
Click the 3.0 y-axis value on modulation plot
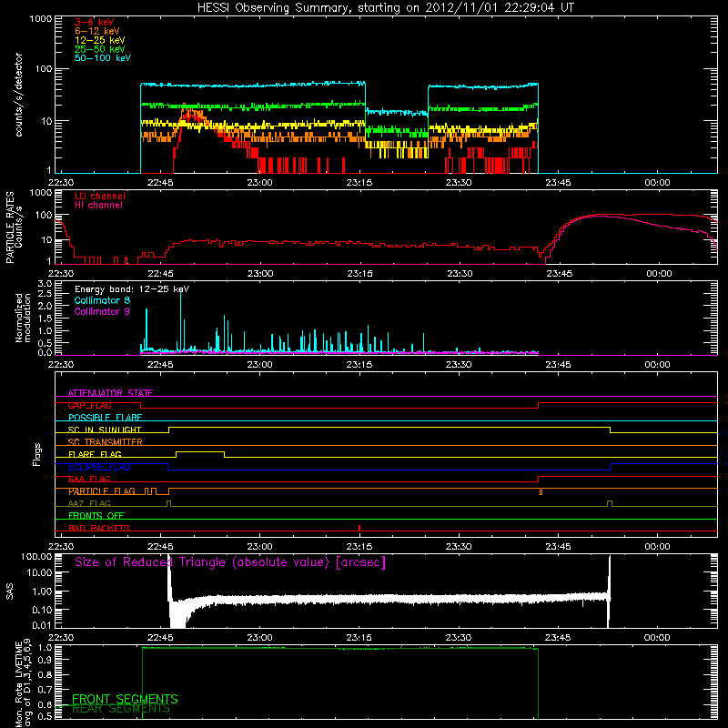[x=45, y=284]
